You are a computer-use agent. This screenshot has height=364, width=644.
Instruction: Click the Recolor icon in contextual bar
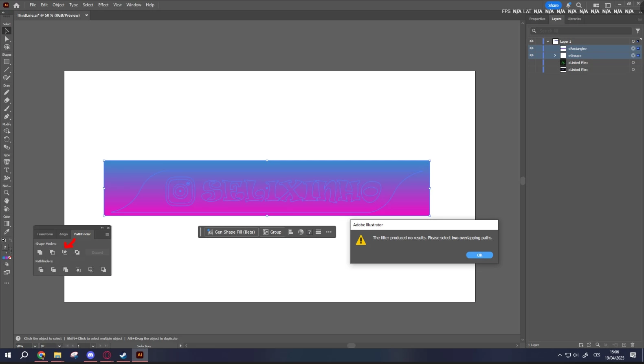click(301, 232)
